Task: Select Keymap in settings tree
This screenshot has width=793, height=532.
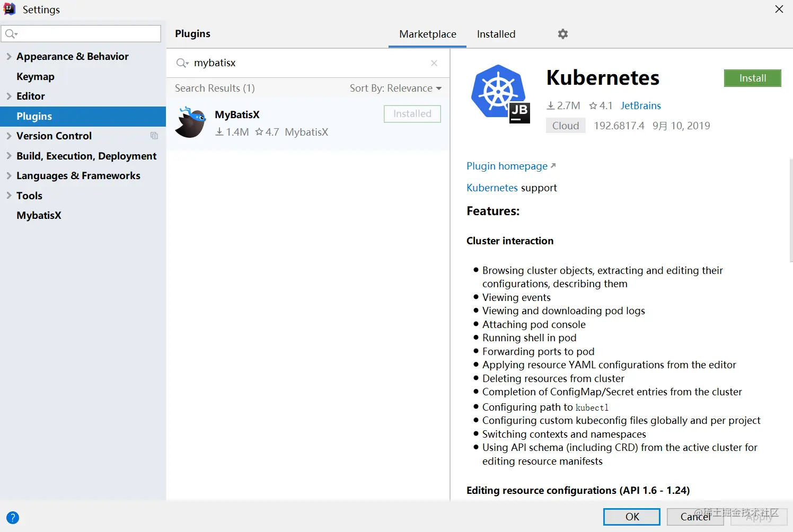Action: coord(36,76)
